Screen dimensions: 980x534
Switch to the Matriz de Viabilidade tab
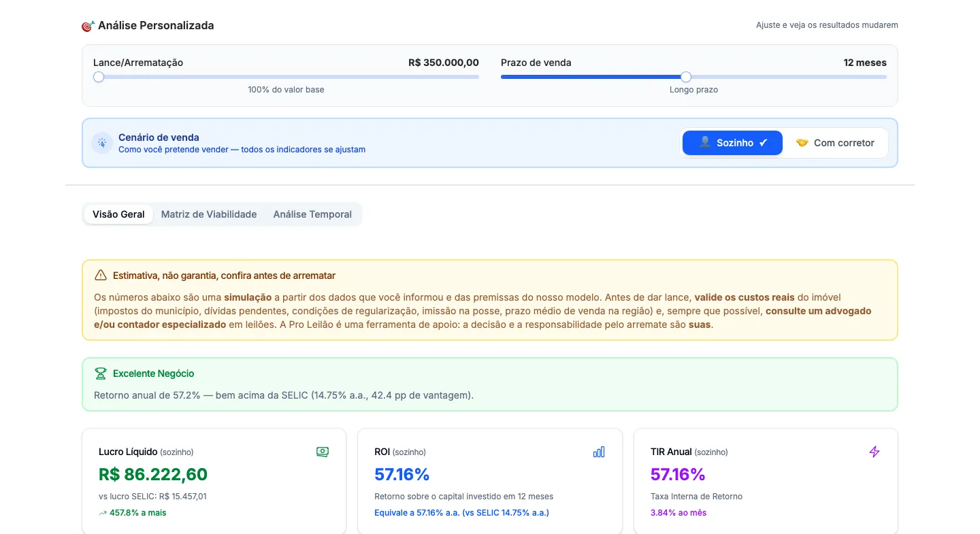coord(209,214)
